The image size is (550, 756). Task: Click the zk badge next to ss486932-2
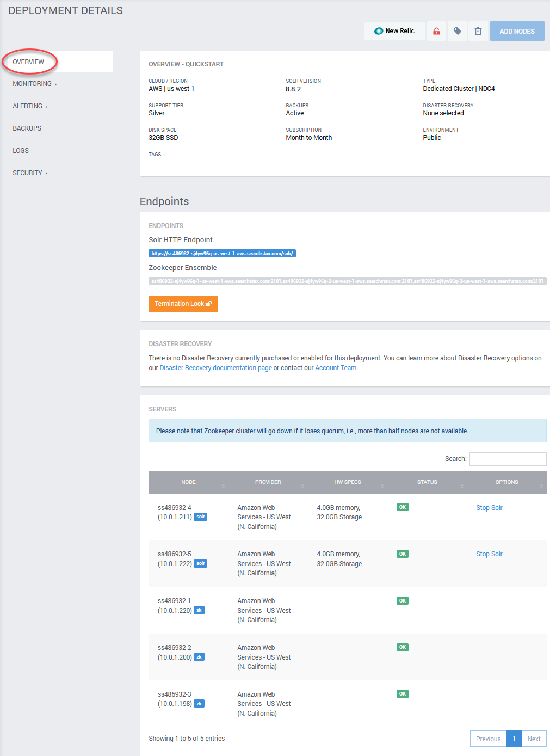coord(199,657)
